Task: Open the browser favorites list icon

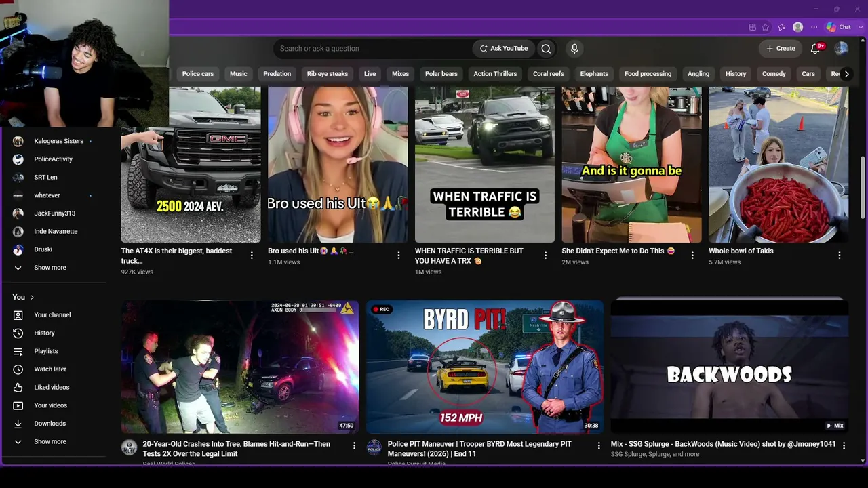Action: pyautogui.click(x=781, y=27)
